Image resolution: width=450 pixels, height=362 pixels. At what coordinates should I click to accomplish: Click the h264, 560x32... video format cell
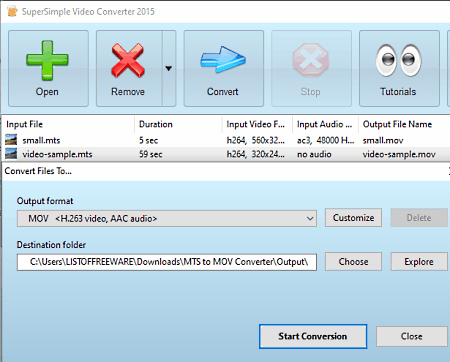point(256,140)
